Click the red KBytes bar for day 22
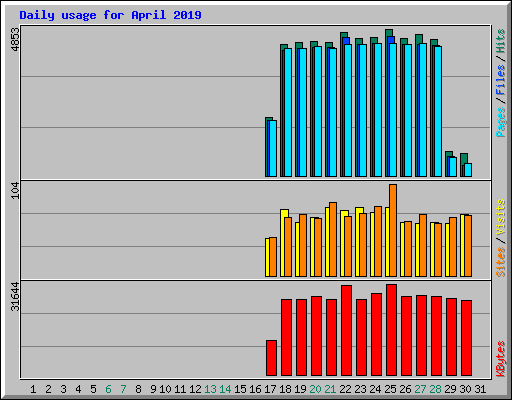 click(x=346, y=330)
